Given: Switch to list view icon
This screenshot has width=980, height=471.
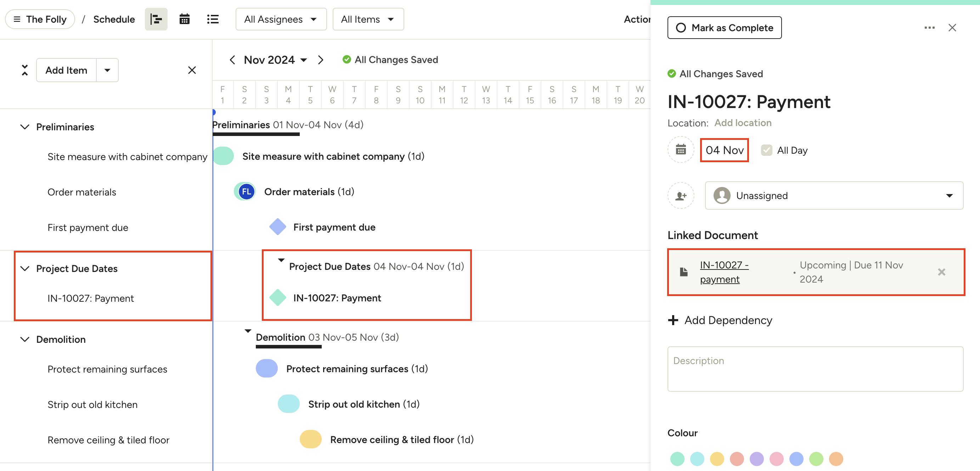Looking at the screenshot, I should 213,19.
